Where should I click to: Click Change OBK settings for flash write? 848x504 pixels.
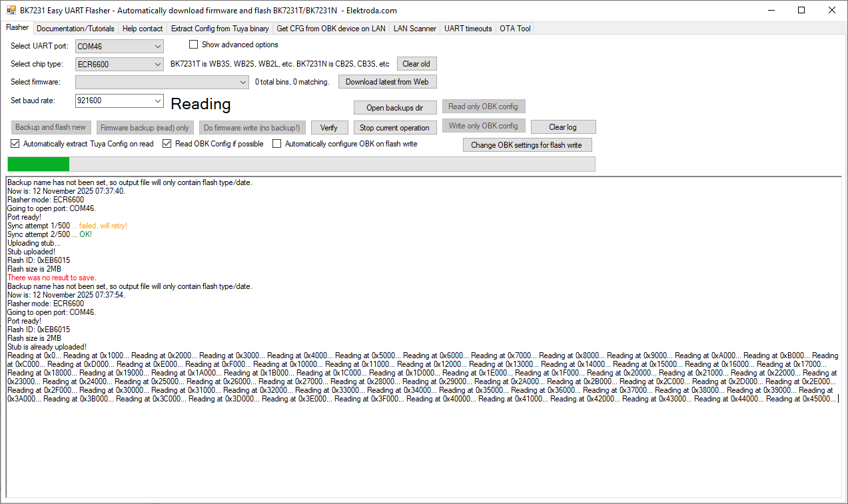527,145
